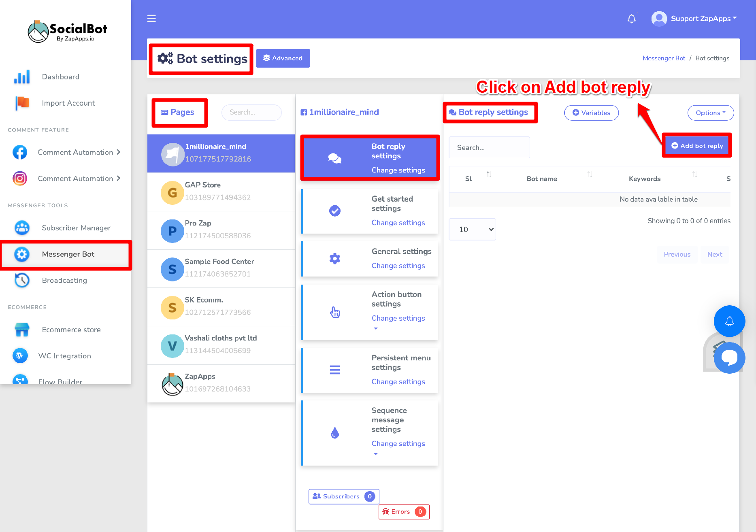The height and width of the screenshot is (532, 756).
Task: Click the WC Integration WordPress icon
Action: [x=20, y=356]
